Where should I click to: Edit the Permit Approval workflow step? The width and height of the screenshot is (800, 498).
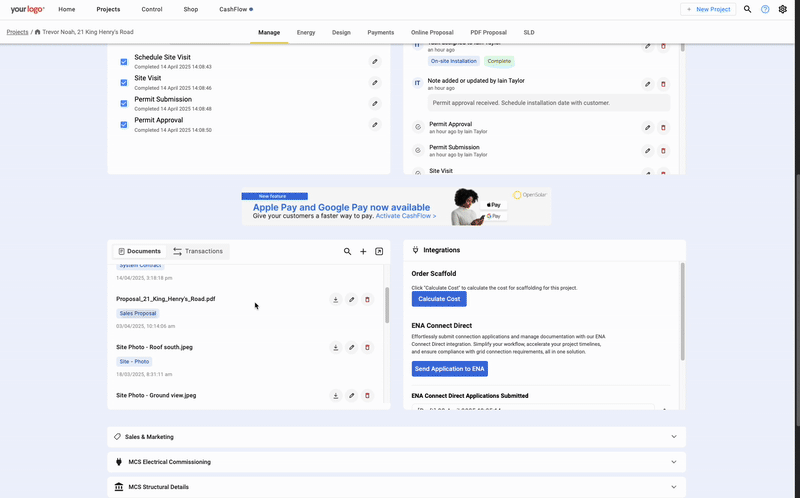[x=375, y=125]
